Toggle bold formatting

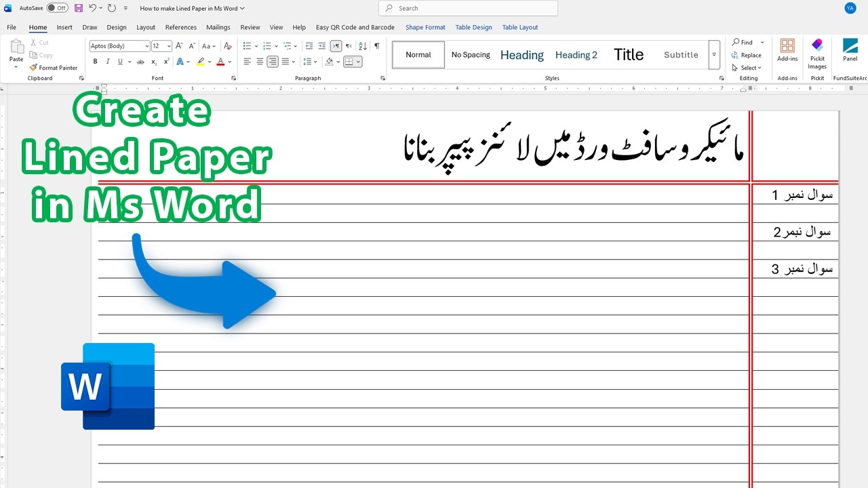95,62
